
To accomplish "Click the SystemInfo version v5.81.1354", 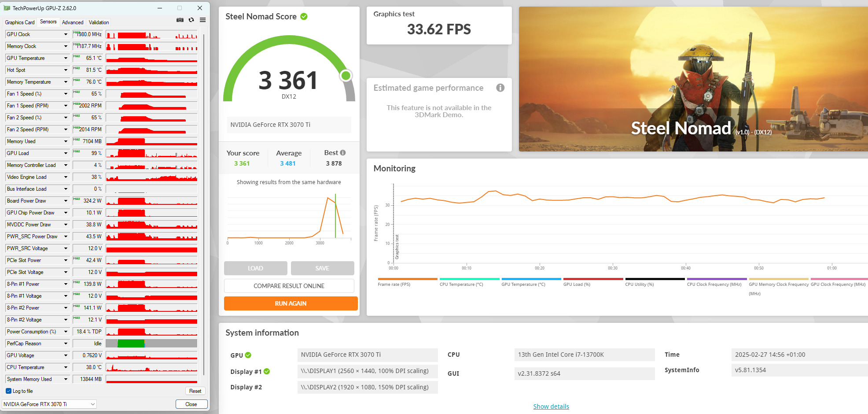I will coord(799,370).
